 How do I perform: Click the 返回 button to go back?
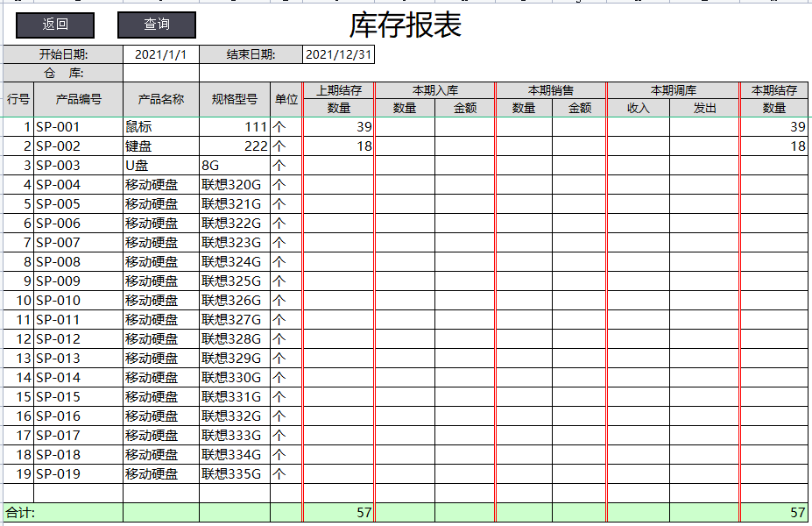click(x=55, y=25)
